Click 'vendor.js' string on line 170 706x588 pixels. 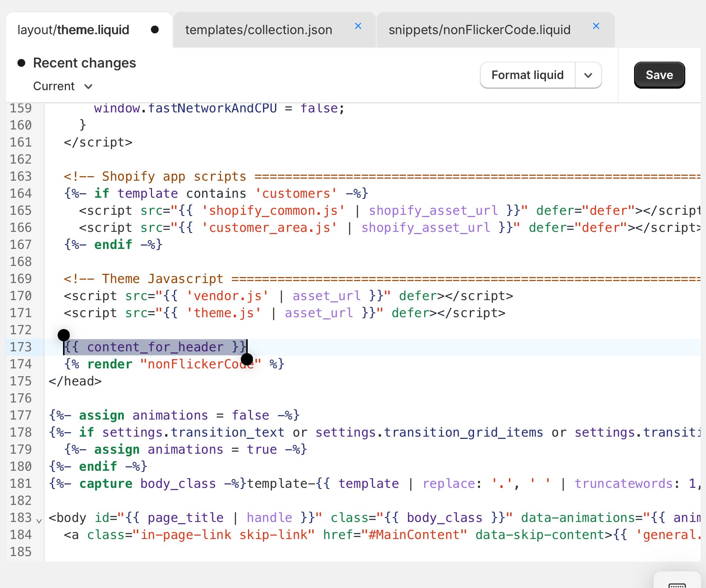click(227, 296)
